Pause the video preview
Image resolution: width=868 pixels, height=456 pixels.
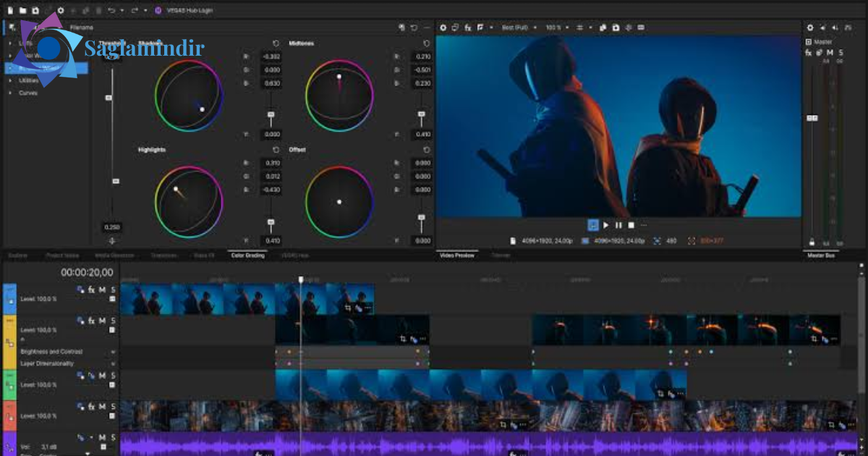[618, 225]
